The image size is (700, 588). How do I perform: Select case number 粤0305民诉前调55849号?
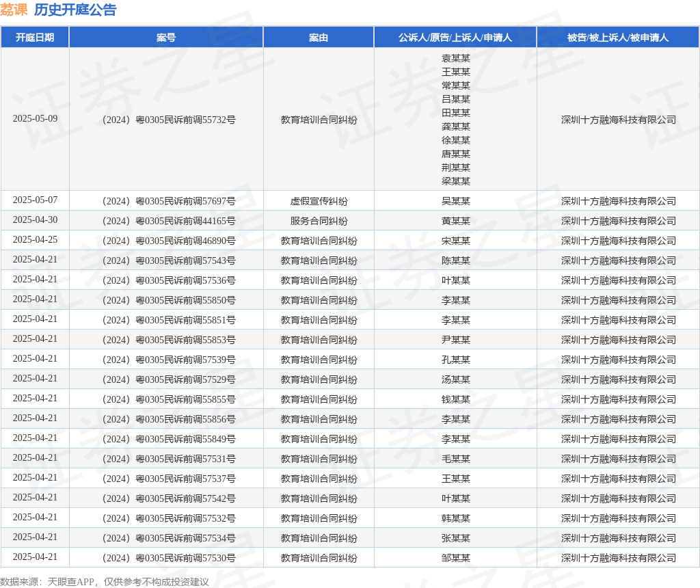point(170,440)
